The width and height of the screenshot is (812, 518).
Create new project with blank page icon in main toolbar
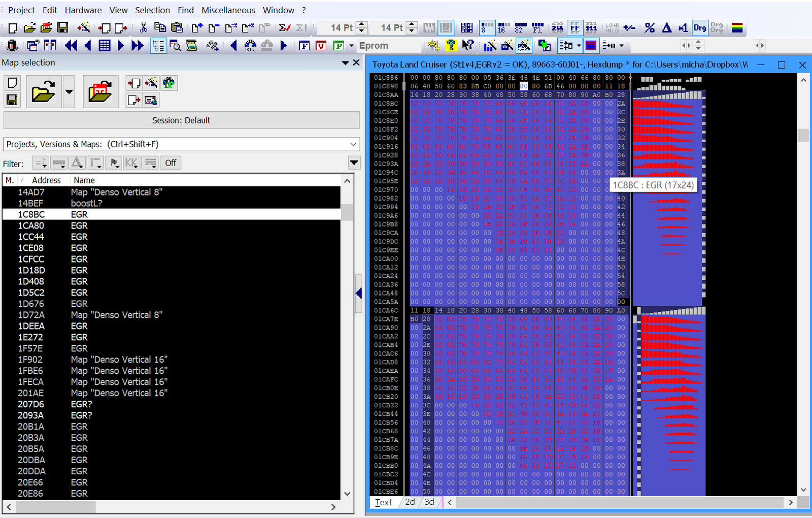coord(13,28)
